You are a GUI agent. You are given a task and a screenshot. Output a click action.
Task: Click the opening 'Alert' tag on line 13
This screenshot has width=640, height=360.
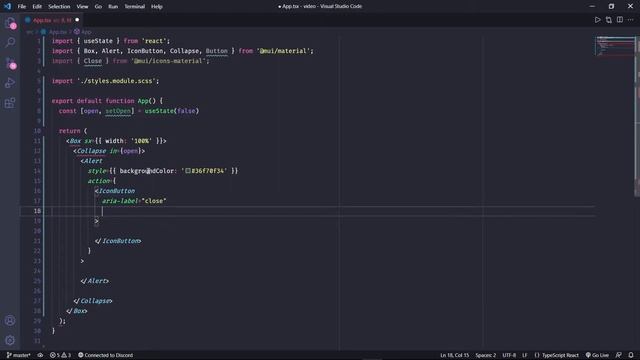tap(93, 161)
